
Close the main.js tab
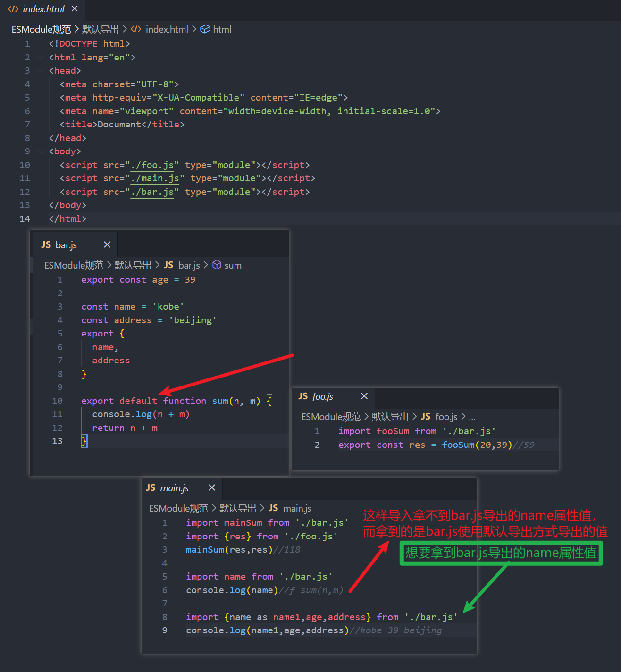(212, 488)
